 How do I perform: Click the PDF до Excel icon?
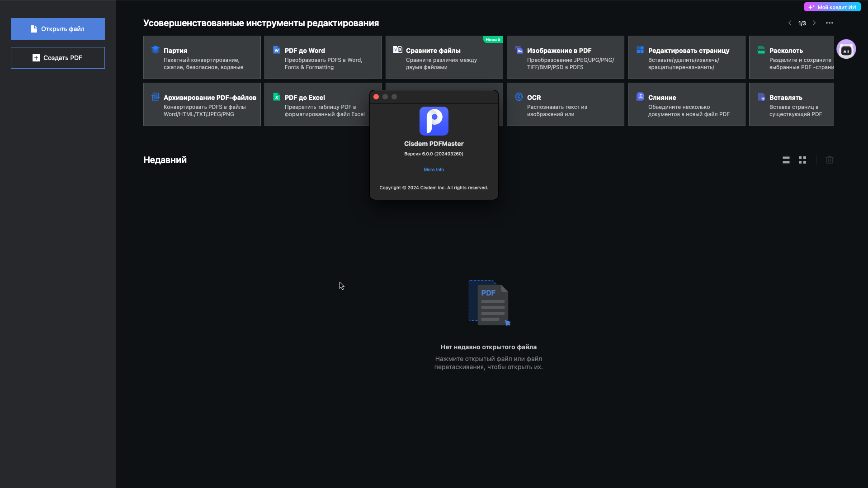pos(277,97)
